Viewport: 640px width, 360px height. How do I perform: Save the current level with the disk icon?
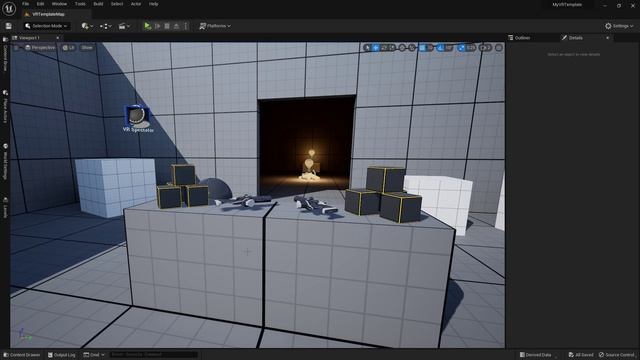(9, 26)
